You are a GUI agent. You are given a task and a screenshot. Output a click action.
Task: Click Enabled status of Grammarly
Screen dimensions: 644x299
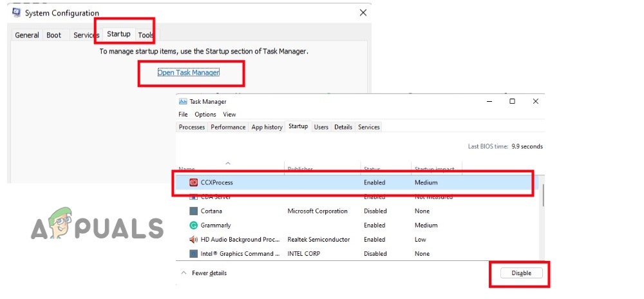(x=375, y=225)
